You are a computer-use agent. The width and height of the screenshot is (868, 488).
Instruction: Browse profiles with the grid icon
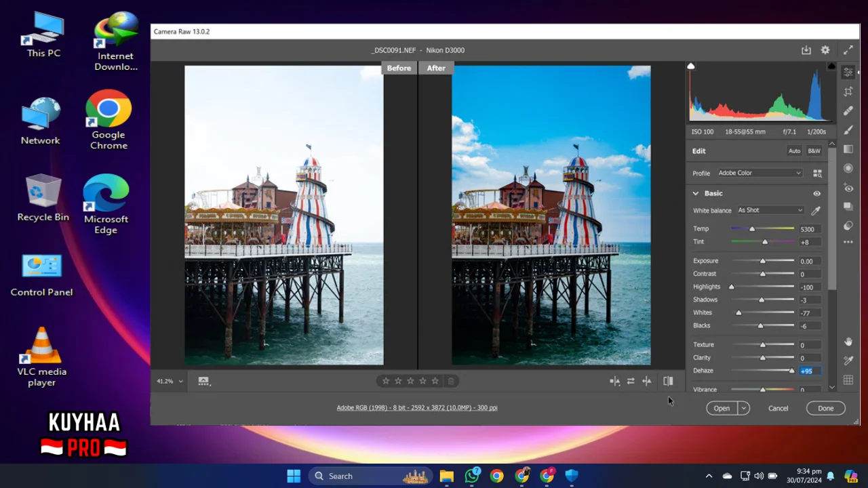pos(817,174)
